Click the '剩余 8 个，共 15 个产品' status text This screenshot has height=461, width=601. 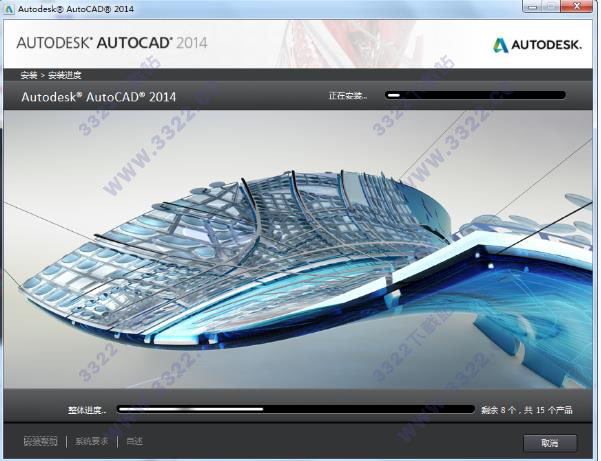[527, 410]
